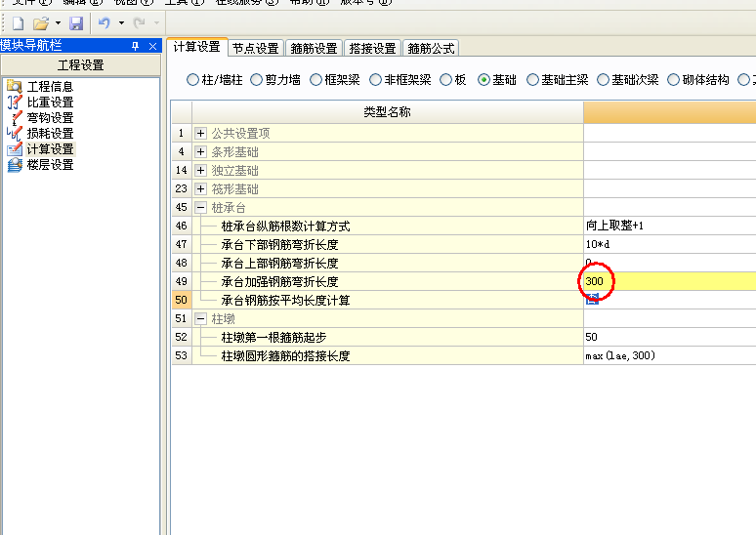Image resolution: width=756 pixels, height=535 pixels.
Task: Select row 柱墩圆形箍筋的搭接长度
Action: tap(387, 355)
